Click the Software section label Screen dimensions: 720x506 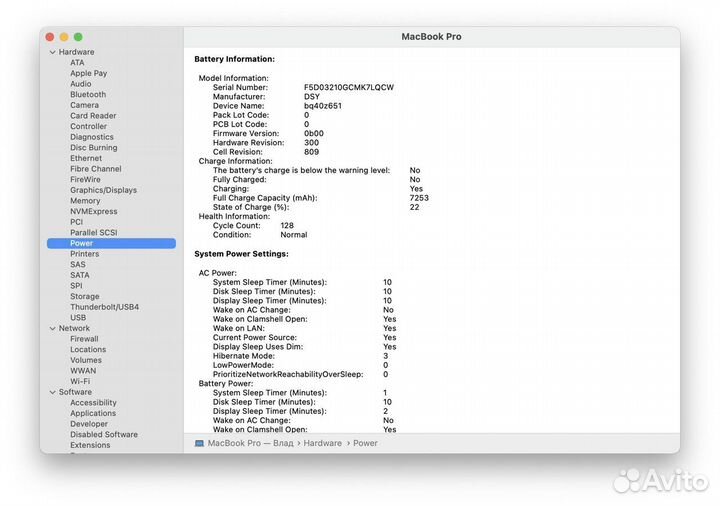pyautogui.click(x=75, y=392)
